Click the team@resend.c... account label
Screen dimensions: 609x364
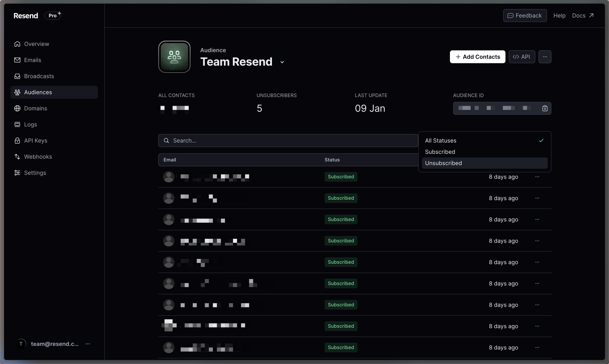coord(55,344)
